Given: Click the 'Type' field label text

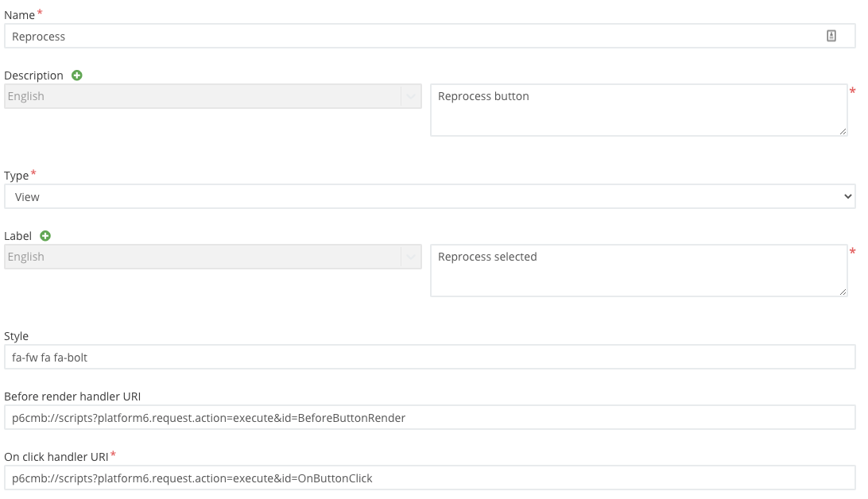Looking at the screenshot, I should click(x=16, y=176).
